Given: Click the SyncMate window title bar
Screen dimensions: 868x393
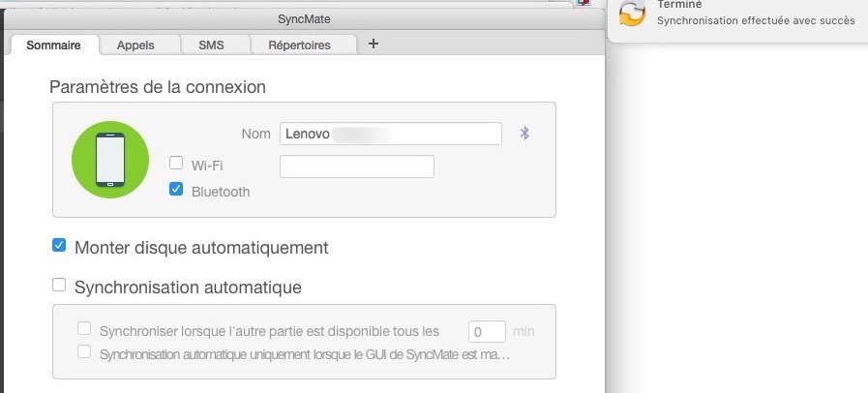Looking at the screenshot, I should tap(306, 19).
